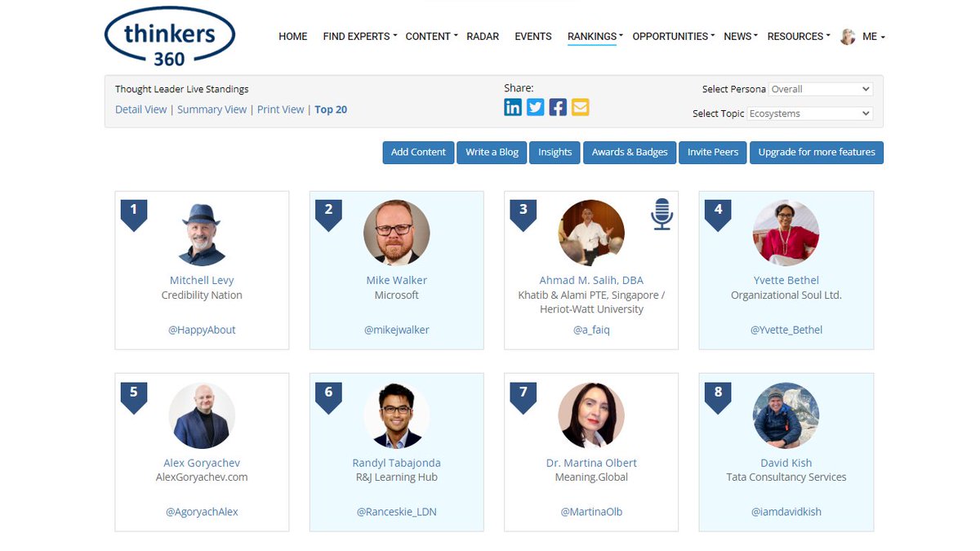The image size is (980, 551).
Task: Click the Organizational Soul Ltd. text
Action: point(786,295)
